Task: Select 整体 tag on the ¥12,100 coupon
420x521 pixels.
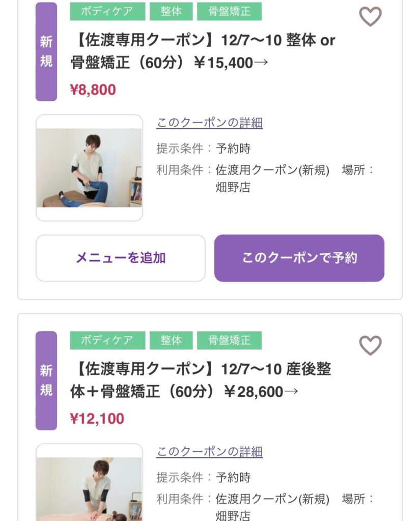Action: click(x=171, y=340)
